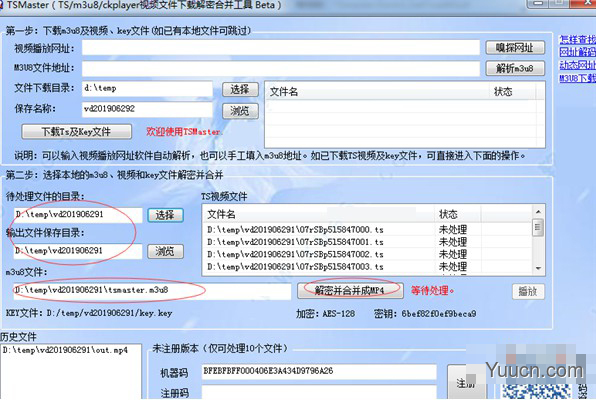
Task: Select row 07rSBp515847003.ts in TS list
Action: point(367,267)
